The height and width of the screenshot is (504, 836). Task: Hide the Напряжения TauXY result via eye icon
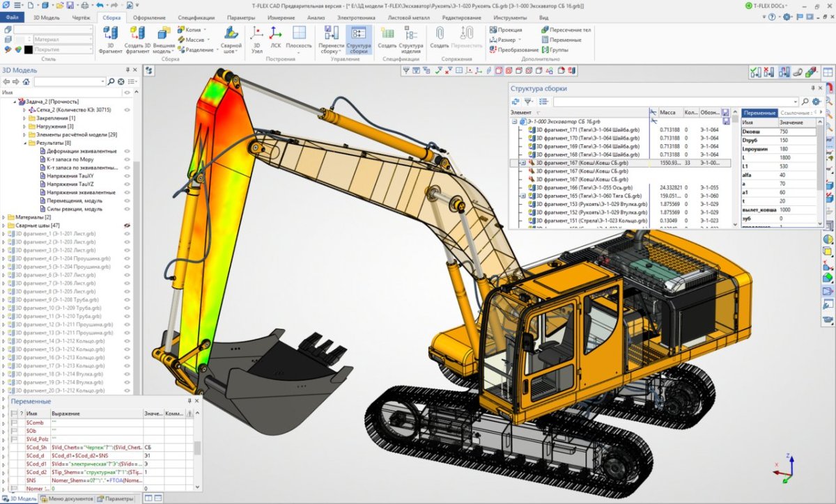point(127,175)
